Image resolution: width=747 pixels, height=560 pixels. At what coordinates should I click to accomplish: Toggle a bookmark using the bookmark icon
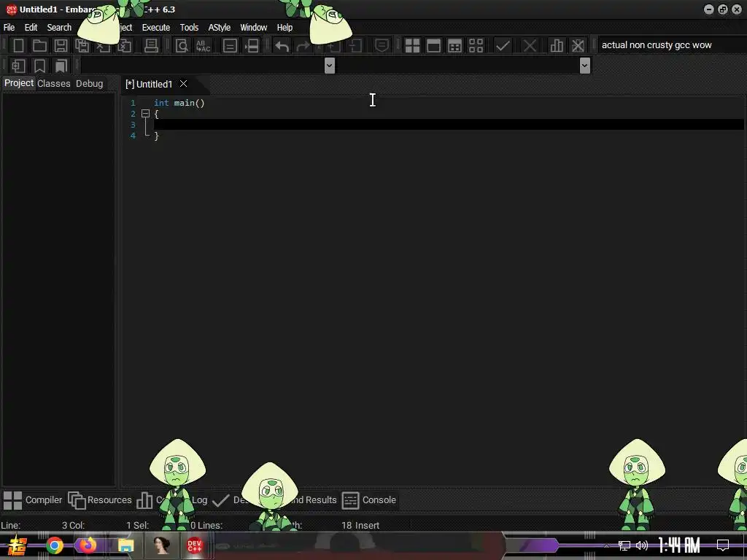pyautogui.click(x=39, y=66)
